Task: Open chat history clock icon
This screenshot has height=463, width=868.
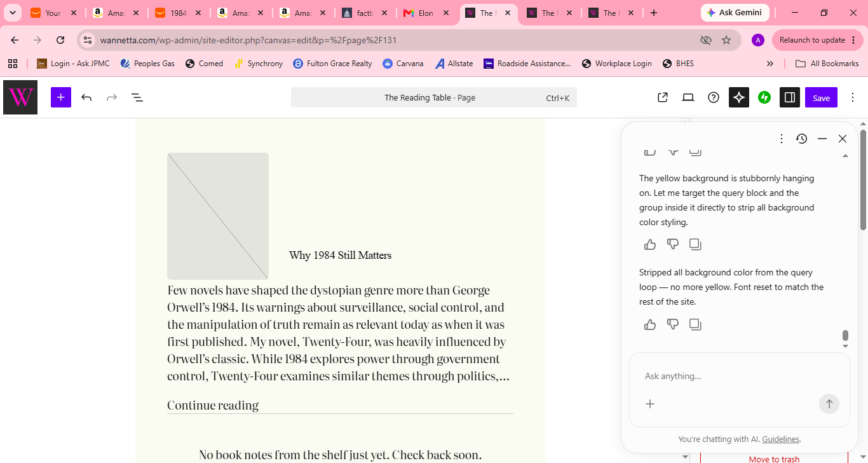Action: (x=801, y=138)
